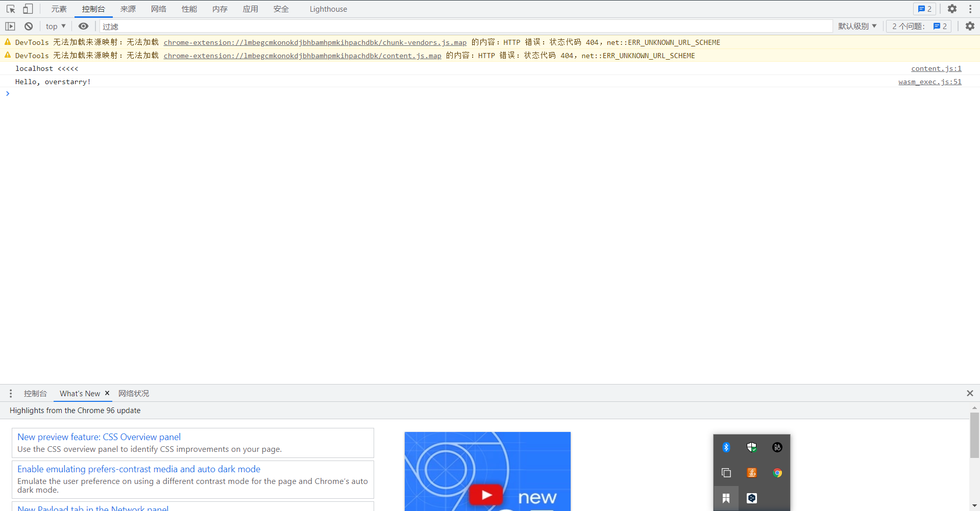Open the drawer more tools menu
This screenshot has height=511, width=980.
point(10,393)
